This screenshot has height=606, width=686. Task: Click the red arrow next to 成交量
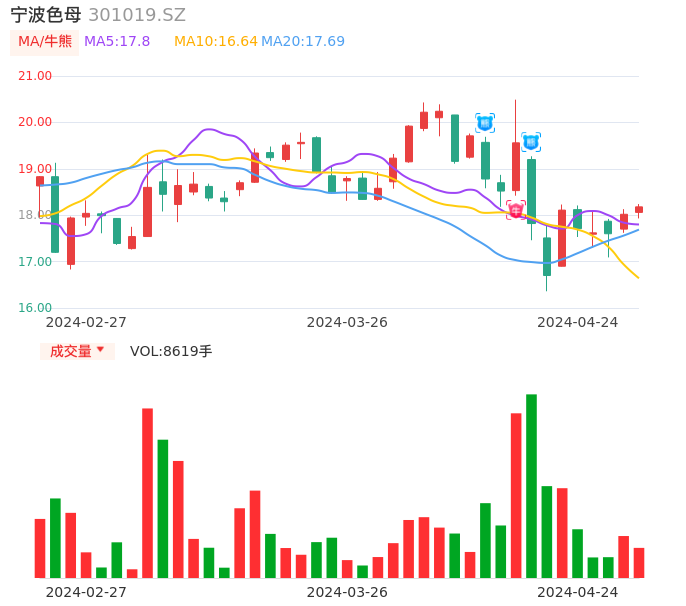[x=101, y=349]
